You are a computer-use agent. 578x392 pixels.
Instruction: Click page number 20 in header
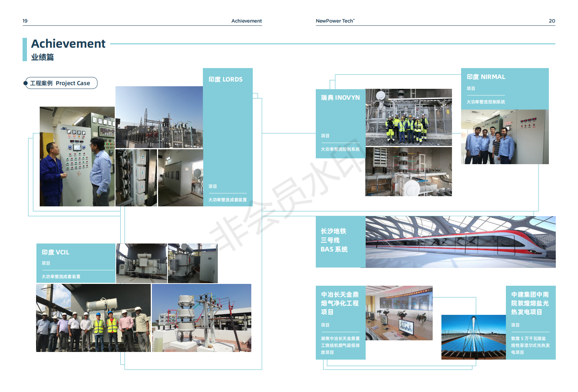click(552, 21)
